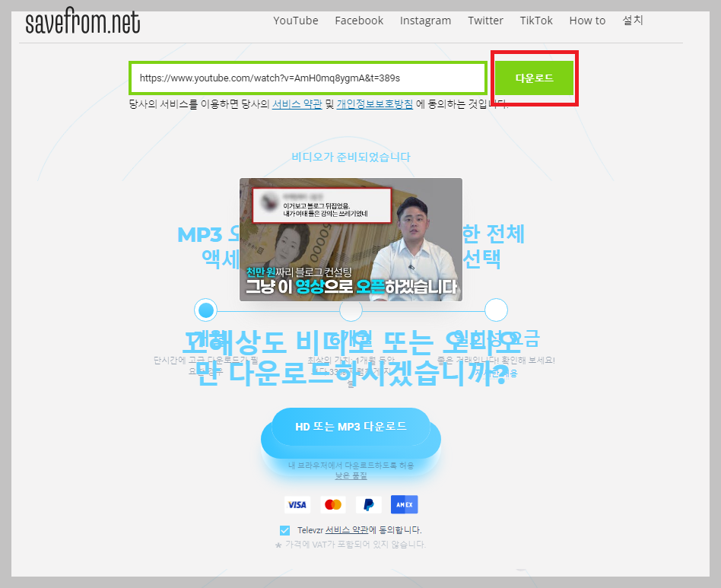Viewport: 721px width, 588px height.
Task: Click the VISA payment icon
Action: pos(297,505)
